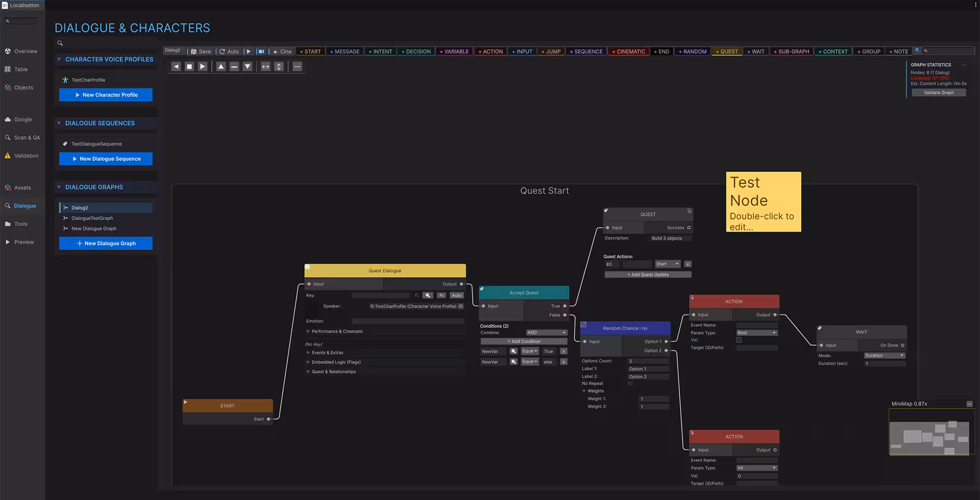Click the align left arrow icon
Image resolution: width=980 pixels, height=500 pixels.
pos(176,66)
